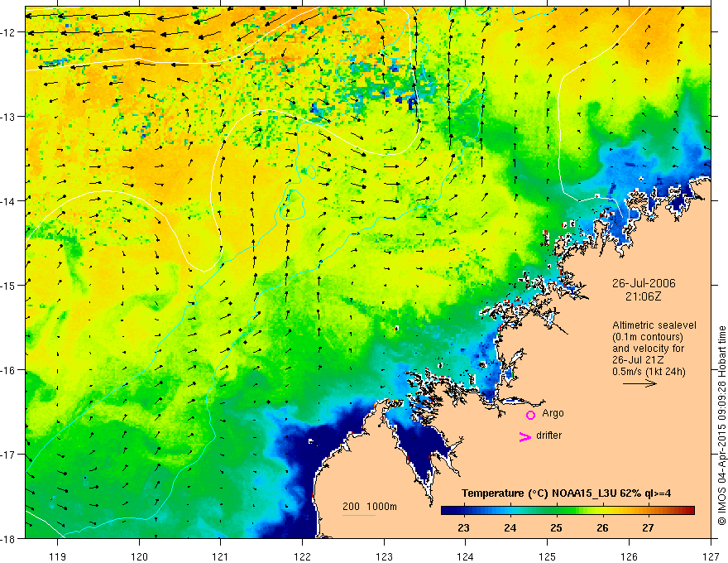Viewport: 728px width, 563px height.
Task: Select the date text 26-Jul-2006
Action: click(644, 283)
